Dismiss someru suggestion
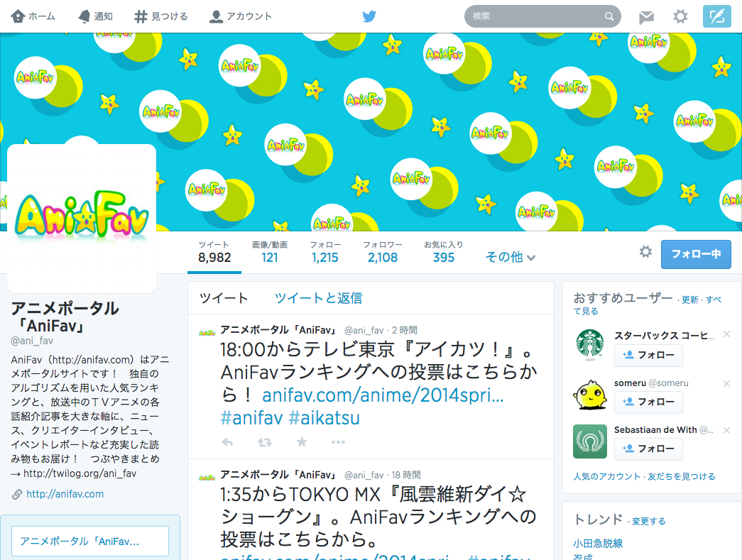 pos(726,383)
